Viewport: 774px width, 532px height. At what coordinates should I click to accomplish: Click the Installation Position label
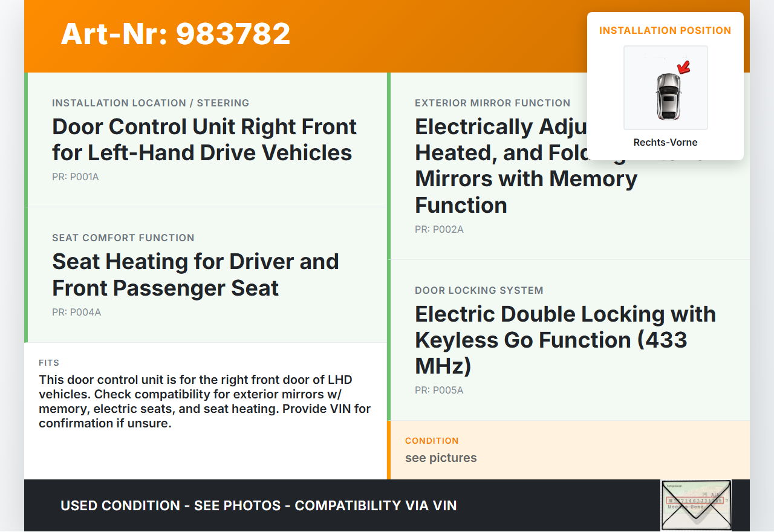[x=665, y=30]
